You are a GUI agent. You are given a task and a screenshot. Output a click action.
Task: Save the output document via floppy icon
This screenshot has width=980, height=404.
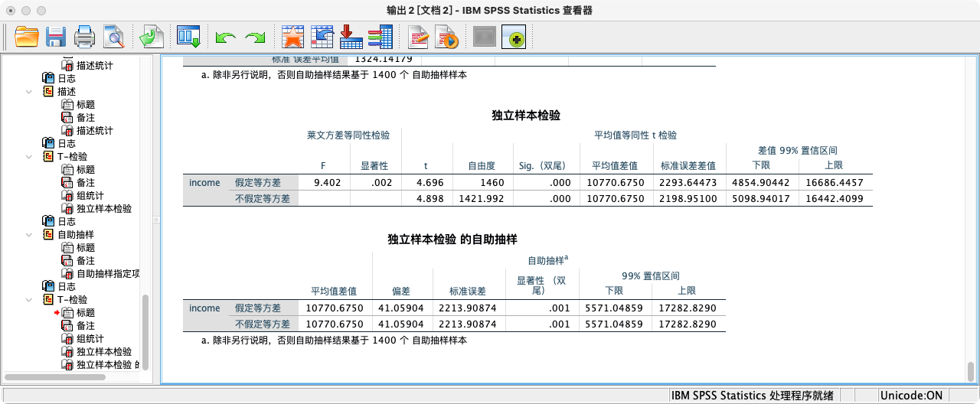tap(55, 36)
